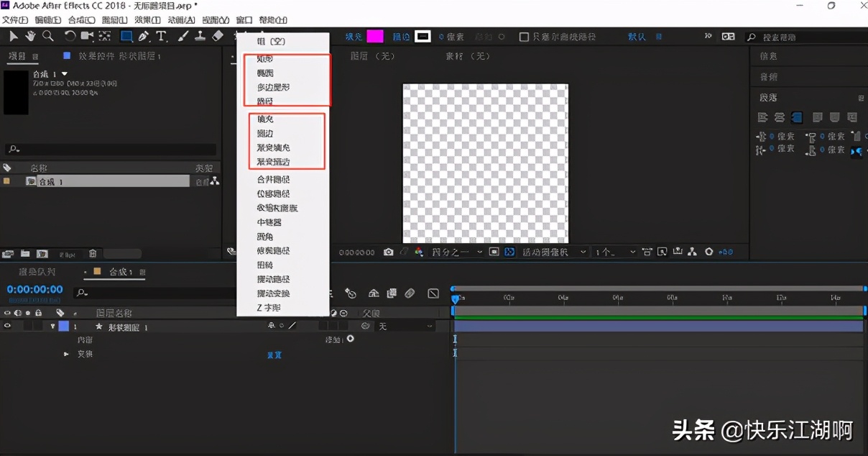The width and height of the screenshot is (868, 456).
Task: Select the Zoom tool
Action: pos(48,36)
